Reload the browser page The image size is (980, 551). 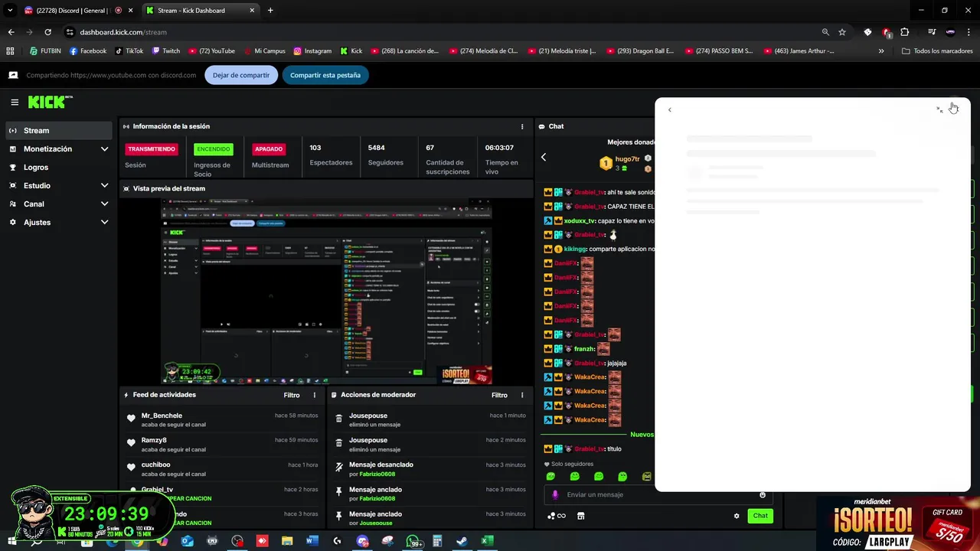tap(47, 32)
